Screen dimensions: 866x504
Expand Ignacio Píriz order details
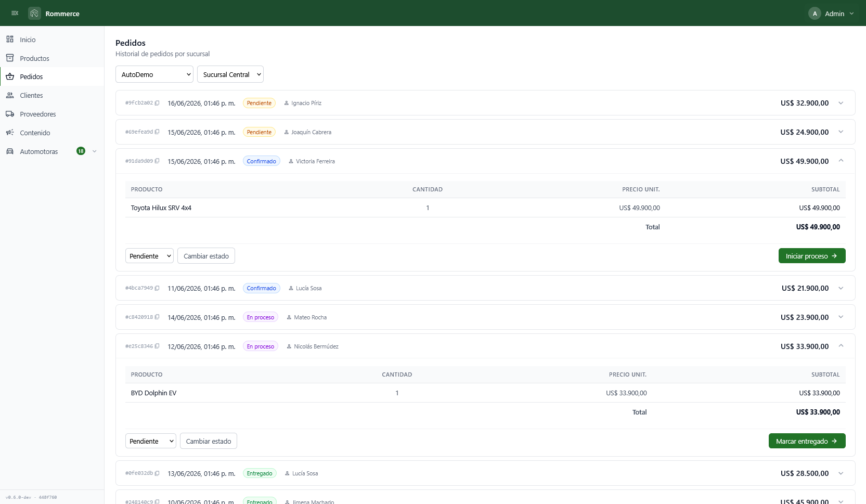pyautogui.click(x=841, y=103)
